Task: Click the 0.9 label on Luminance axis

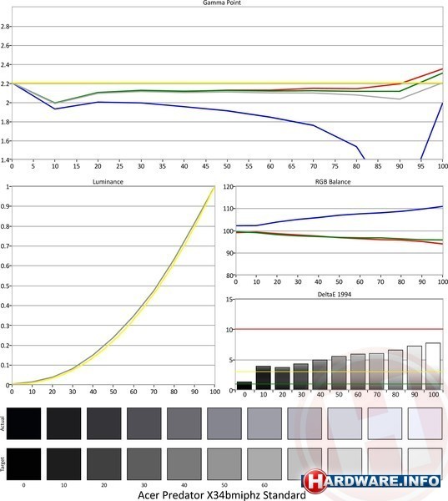Action: 5,206
